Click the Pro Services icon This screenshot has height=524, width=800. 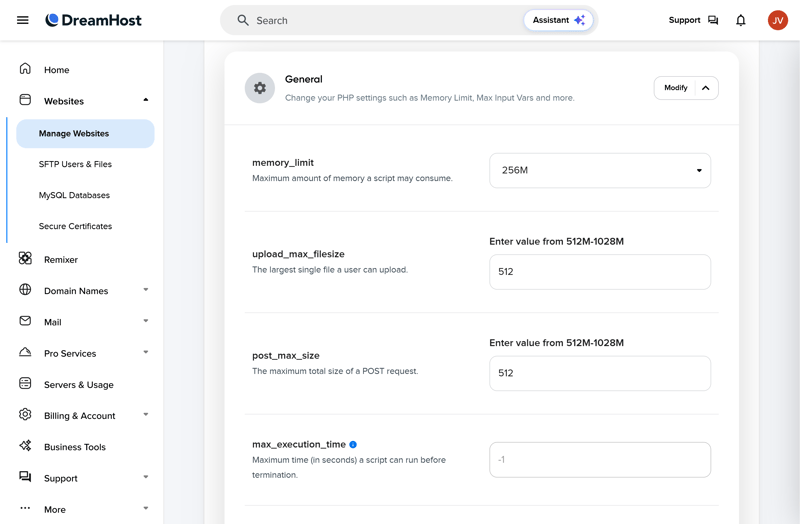click(25, 352)
